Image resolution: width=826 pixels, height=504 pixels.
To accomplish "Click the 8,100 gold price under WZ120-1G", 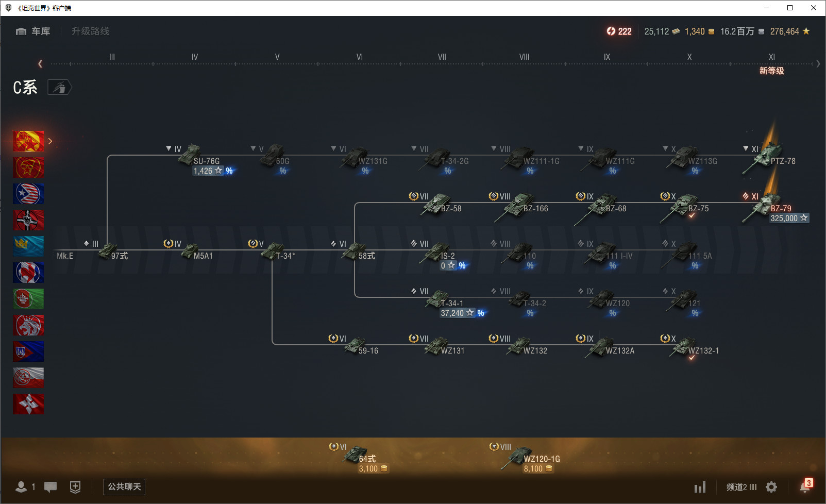I will click(x=538, y=469).
